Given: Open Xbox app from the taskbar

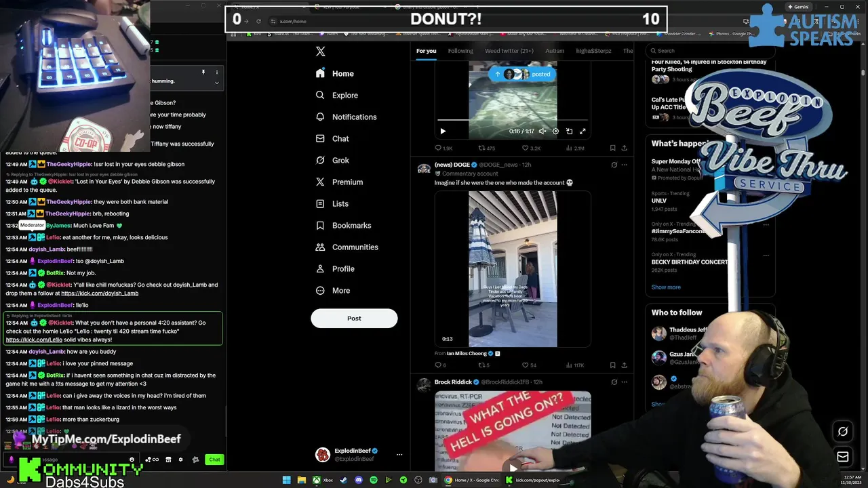Looking at the screenshot, I should [x=322, y=480].
